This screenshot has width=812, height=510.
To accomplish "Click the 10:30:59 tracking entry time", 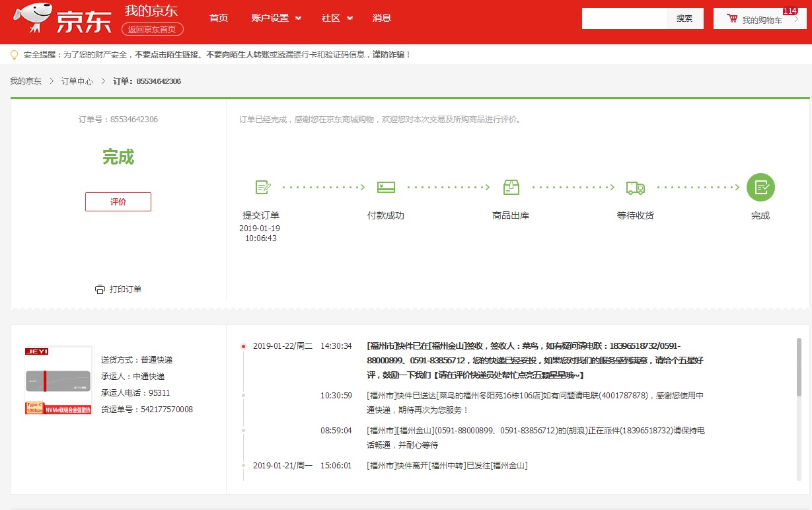I will pyautogui.click(x=336, y=396).
